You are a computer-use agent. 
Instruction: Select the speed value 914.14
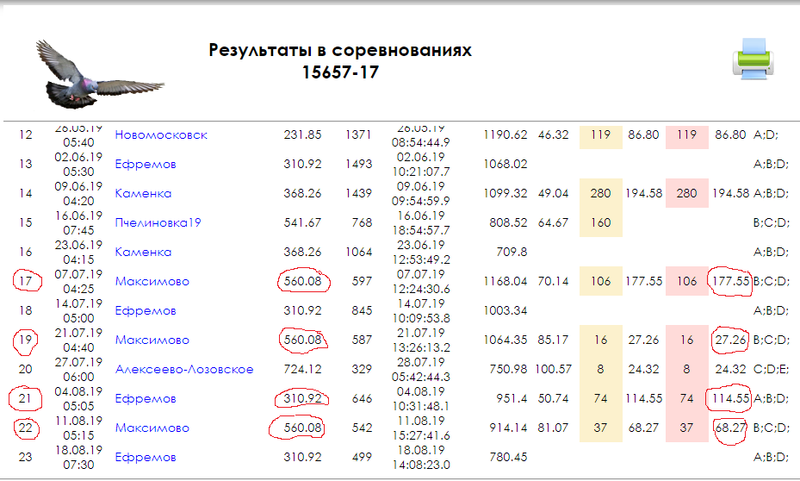point(508,428)
